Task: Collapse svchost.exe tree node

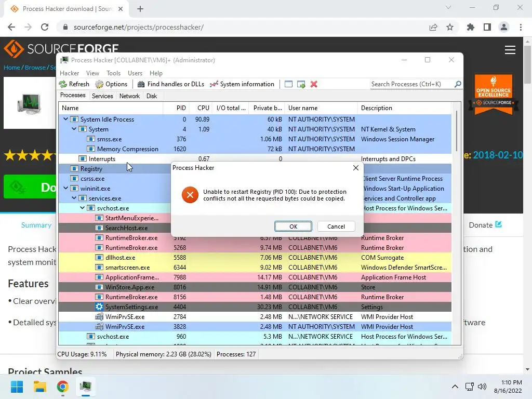Action: [83, 208]
